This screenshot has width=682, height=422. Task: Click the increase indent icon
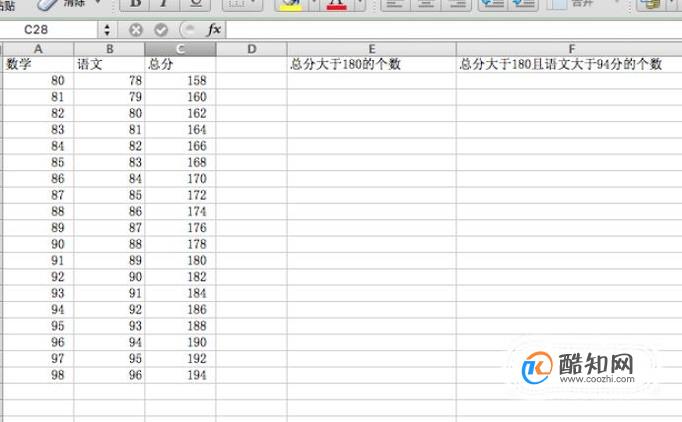523,4
